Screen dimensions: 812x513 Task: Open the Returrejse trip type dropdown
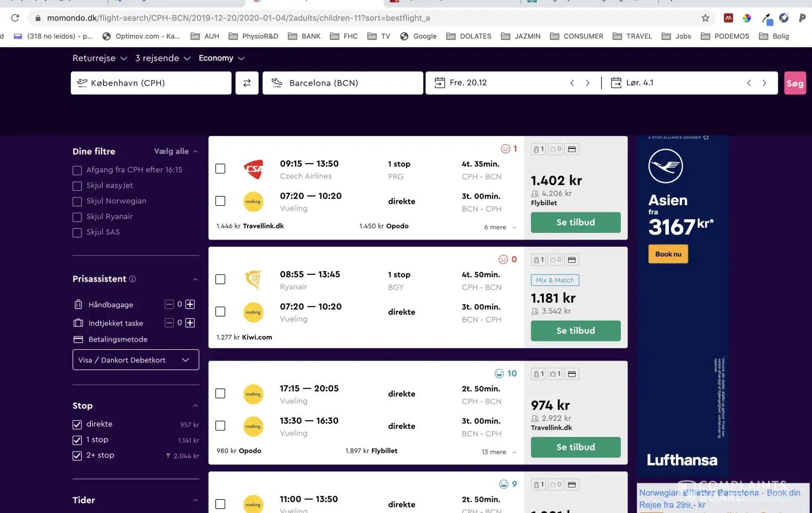tap(99, 58)
